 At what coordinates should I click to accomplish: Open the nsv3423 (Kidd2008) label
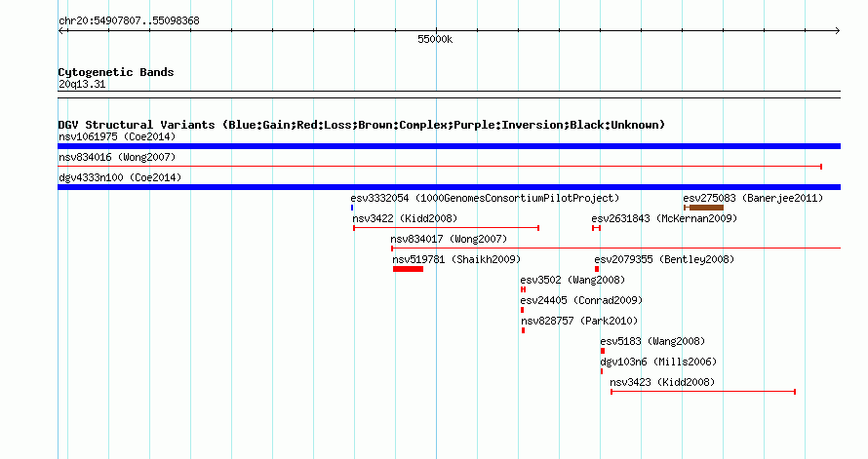662,382
